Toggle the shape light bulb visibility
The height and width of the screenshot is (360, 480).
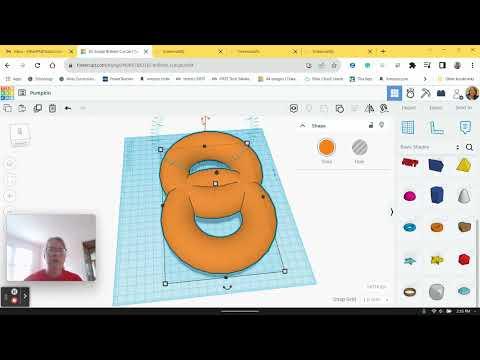coord(382,125)
